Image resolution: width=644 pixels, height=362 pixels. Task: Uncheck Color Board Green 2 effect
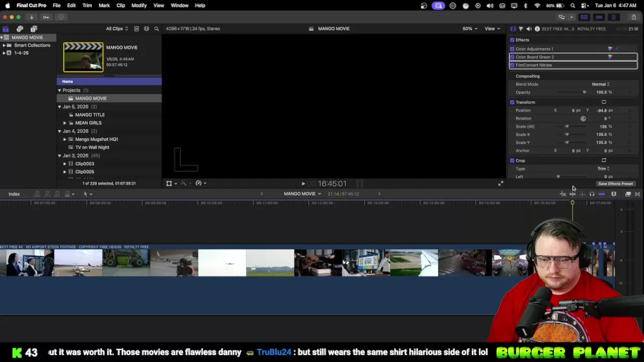point(512,57)
